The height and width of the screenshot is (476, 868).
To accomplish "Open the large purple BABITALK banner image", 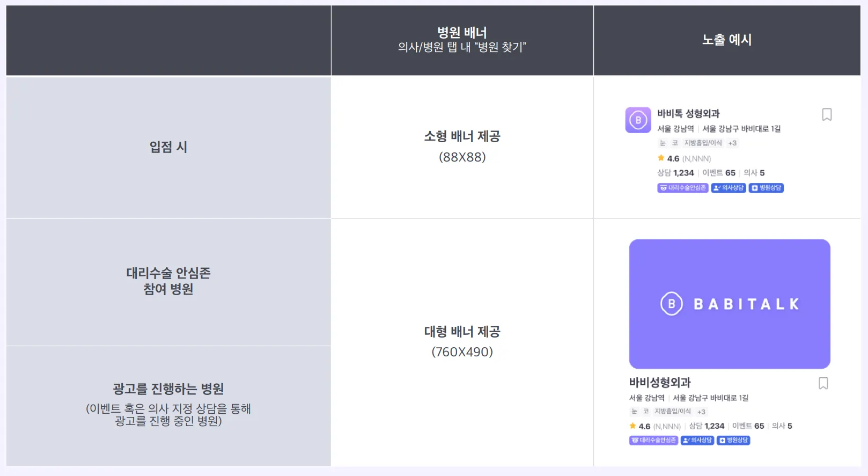I will (730, 304).
